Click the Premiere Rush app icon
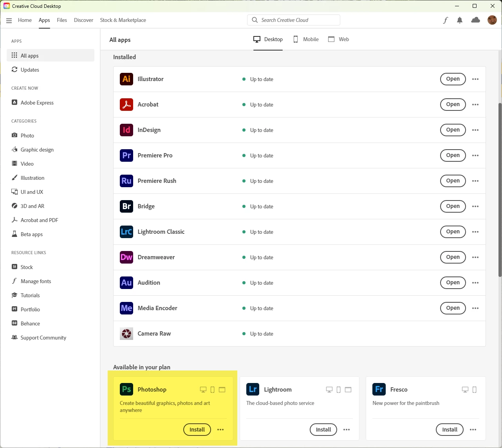 (126, 181)
